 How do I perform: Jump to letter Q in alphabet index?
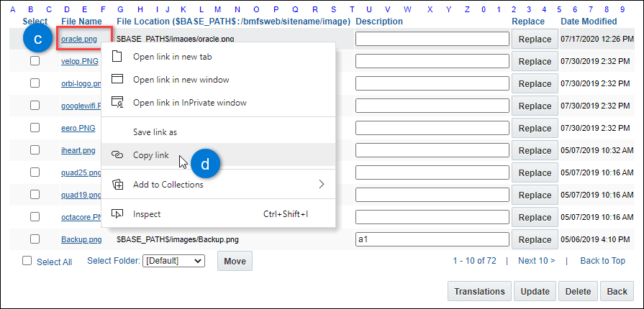[295, 9]
